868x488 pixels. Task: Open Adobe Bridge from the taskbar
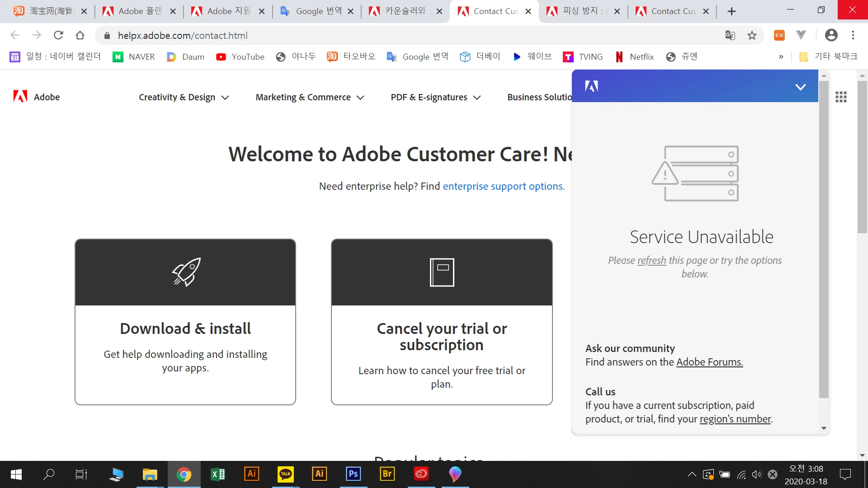tap(387, 474)
